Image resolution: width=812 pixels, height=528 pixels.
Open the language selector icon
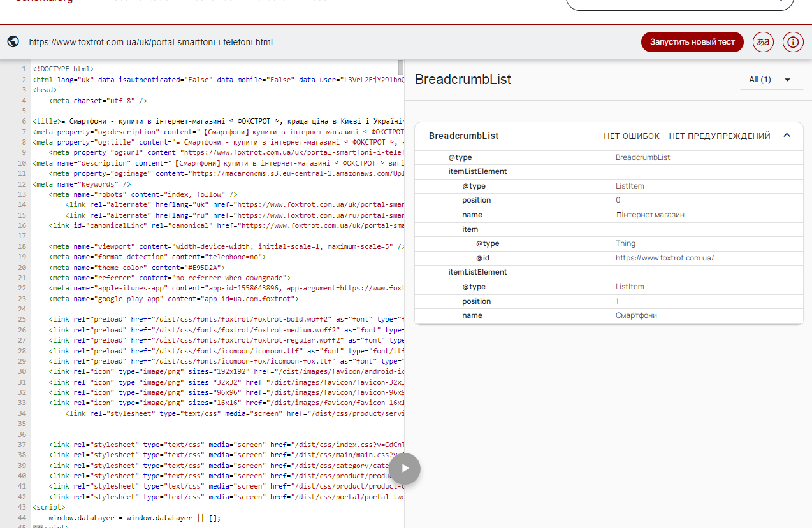(x=763, y=42)
